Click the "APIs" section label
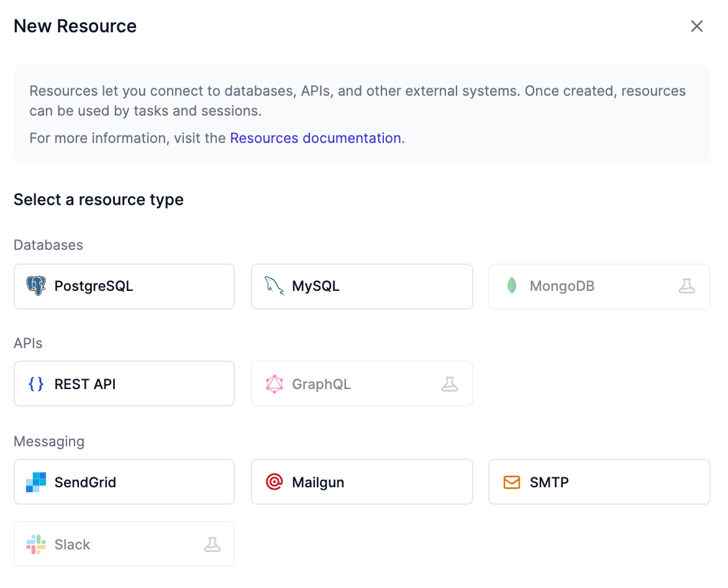This screenshot has width=728, height=588. 28,343
